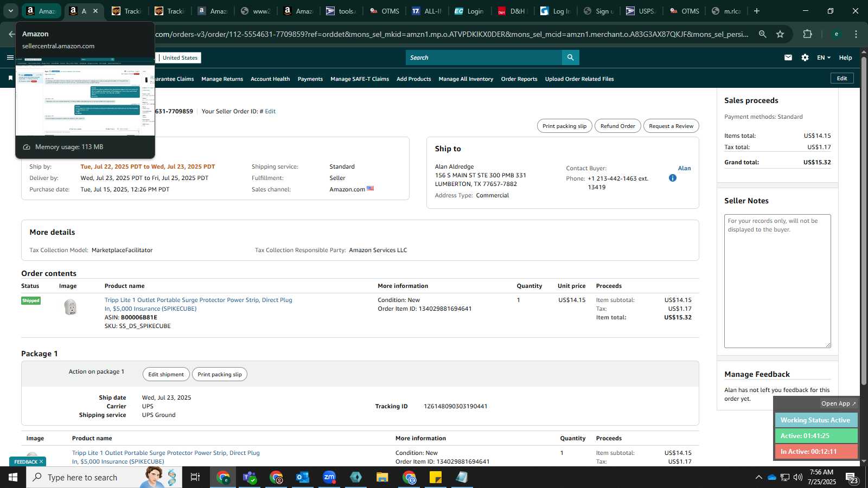Click tracking ID 1Z6148090303190441
The image size is (868, 488).
click(x=455, y=406)
